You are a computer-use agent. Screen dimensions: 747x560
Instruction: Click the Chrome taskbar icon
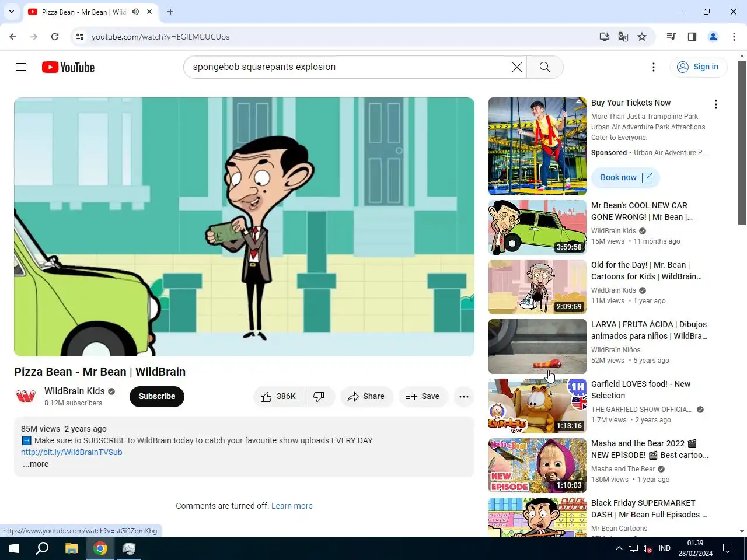click(x=100, y=548)
